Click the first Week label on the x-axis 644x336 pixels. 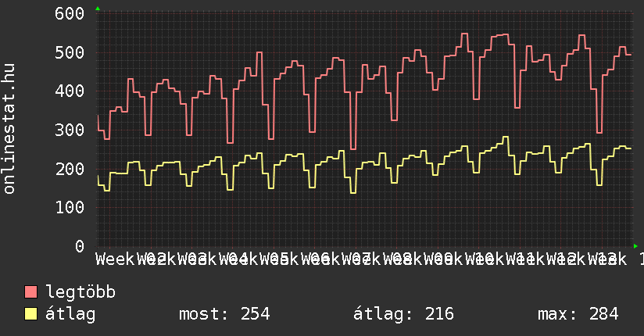point(116,259)
